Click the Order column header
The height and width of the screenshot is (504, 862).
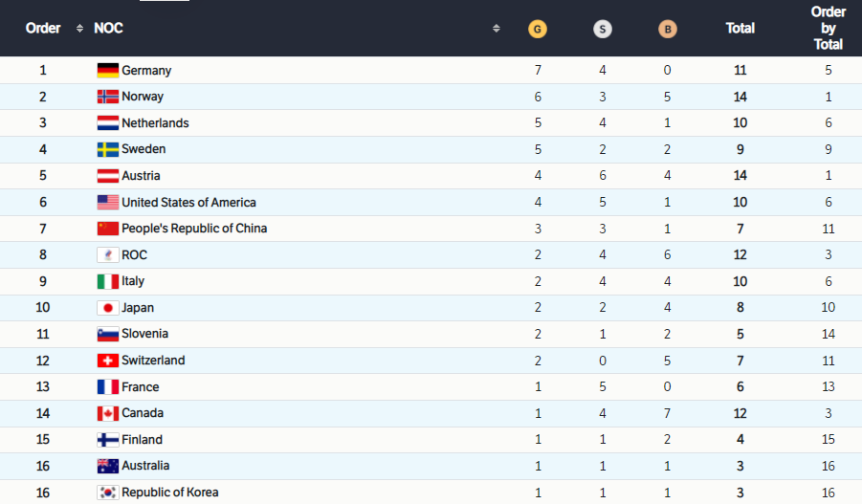(x=43, y=28)
